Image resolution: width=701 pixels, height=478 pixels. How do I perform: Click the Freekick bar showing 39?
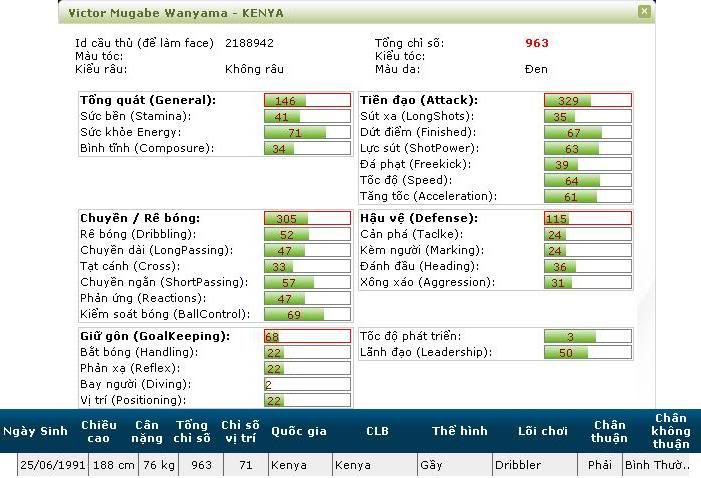coord(588,164)
